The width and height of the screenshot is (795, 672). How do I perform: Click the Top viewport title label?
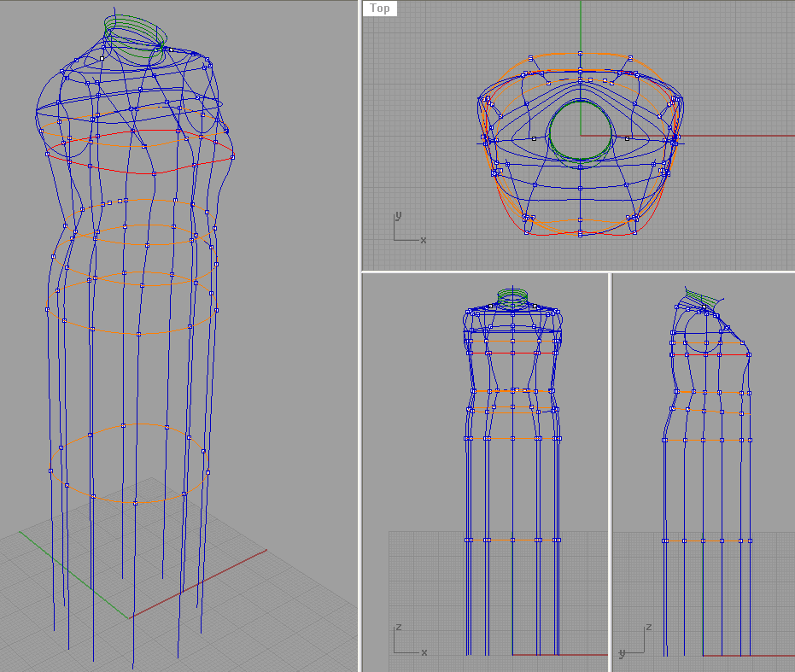pyautogui.click(x=380, y=9)
